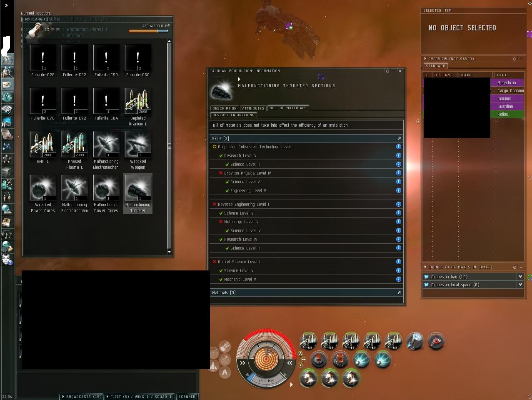This screenshot has width=532, height=400.
Task: Expand the Drones in bay (15) group
Action: 520,277
